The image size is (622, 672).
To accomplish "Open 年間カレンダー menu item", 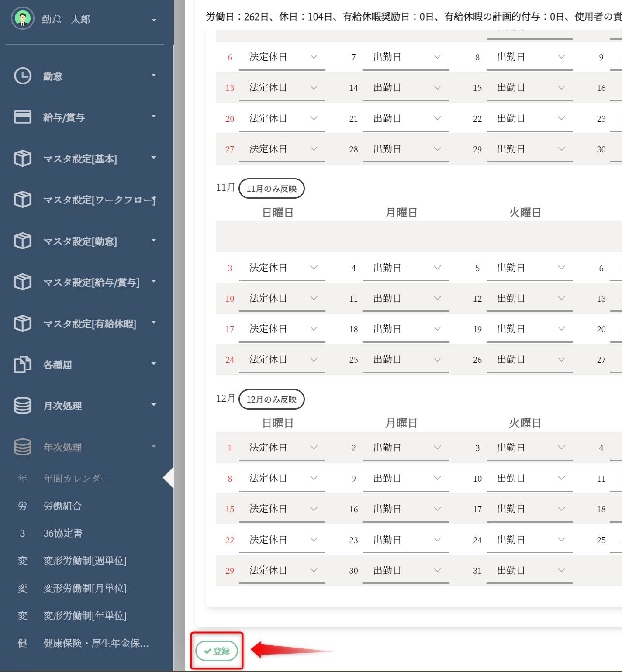I will [76, 479].
